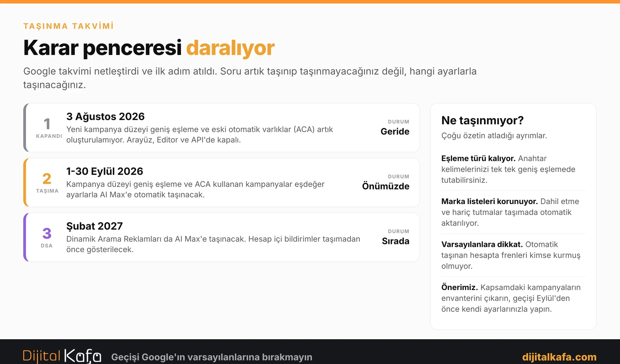Screen dimensions: 620x364
Task: Click the 'Eşleme türü kalıyor.' item
Action: [478, 158]
